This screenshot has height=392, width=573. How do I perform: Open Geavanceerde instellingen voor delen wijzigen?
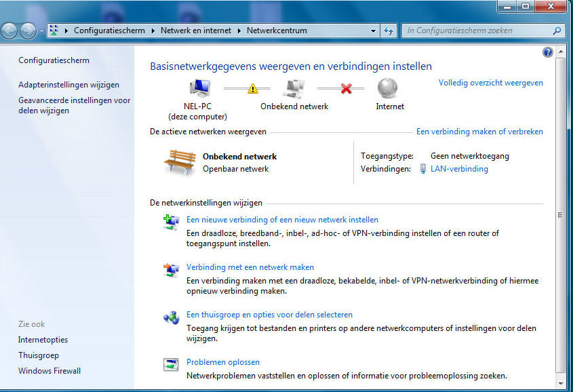tap(74, 105)
